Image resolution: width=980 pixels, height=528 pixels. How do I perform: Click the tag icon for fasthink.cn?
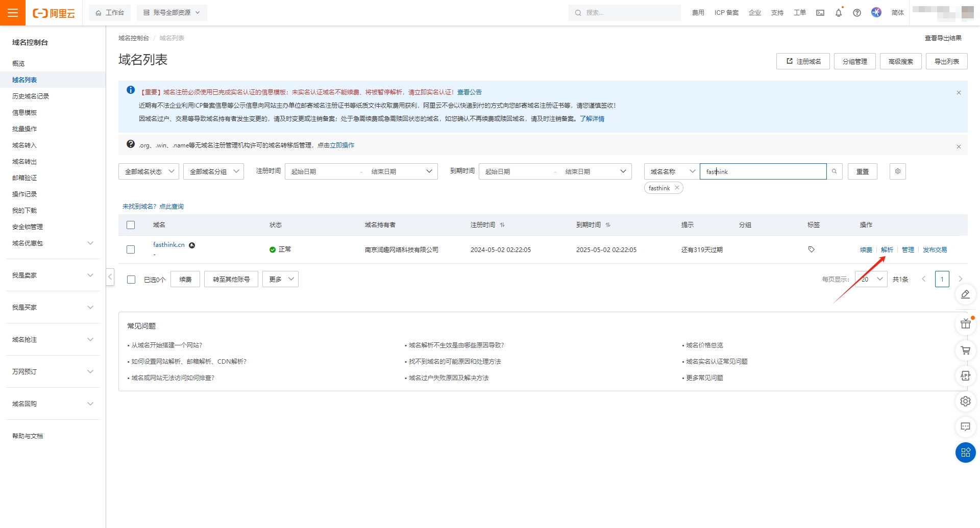tap(812, 249)
